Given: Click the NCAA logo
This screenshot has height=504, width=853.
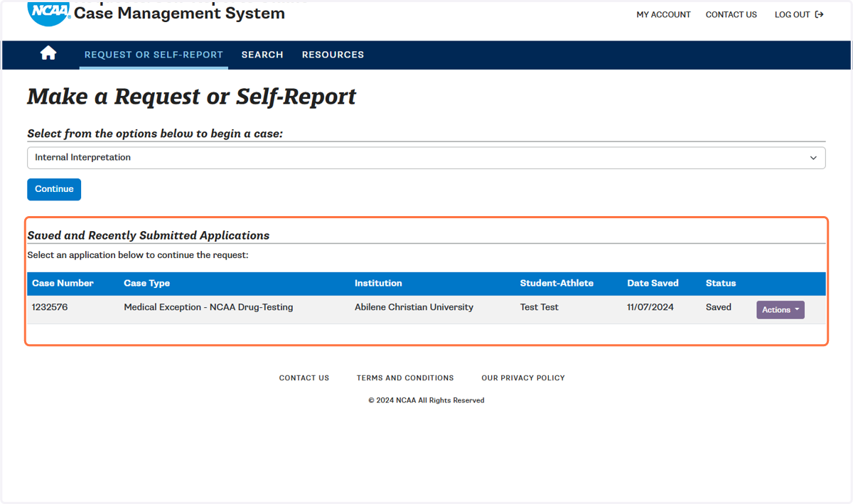Looking at the screenshot, I should pos(49,13).
